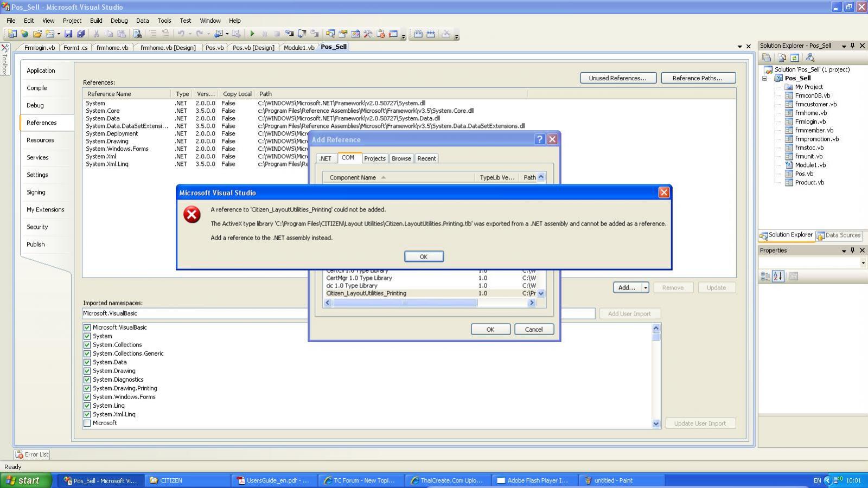This screenshot has height=488, width=868.
Task: Click the Undo arrow icon
Action: tap(181, 34)
